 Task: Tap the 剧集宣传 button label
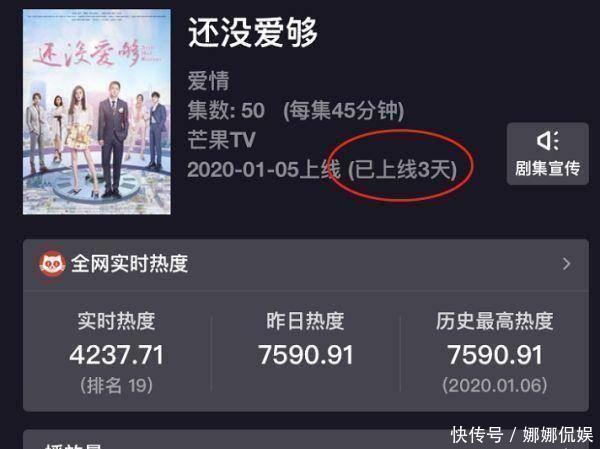(548, 168)
